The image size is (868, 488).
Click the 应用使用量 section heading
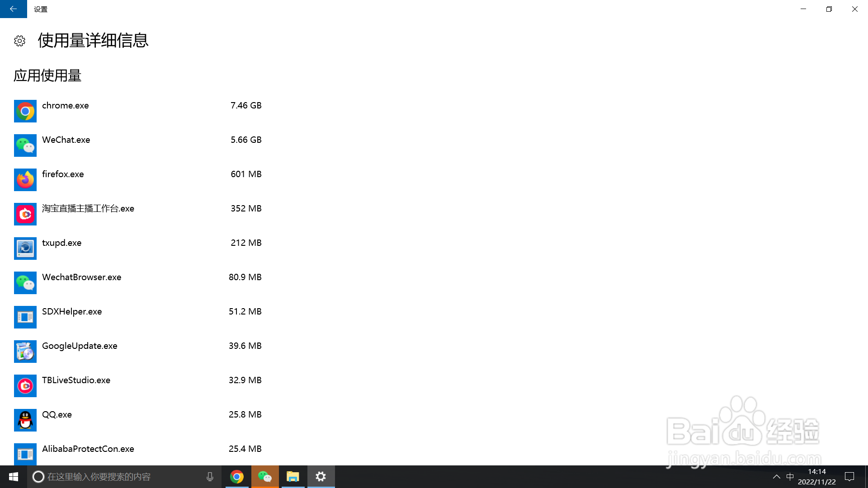47,75
